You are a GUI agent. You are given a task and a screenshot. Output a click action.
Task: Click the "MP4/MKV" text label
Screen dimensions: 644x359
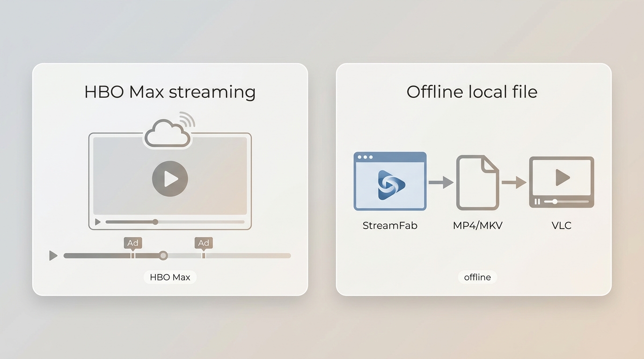pos(477,225)
